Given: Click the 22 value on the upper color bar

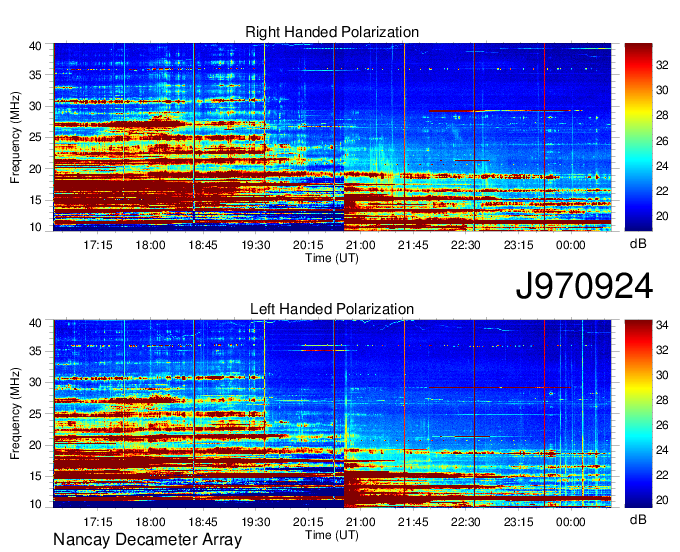Looking at the screenshot, I should 662,191.
